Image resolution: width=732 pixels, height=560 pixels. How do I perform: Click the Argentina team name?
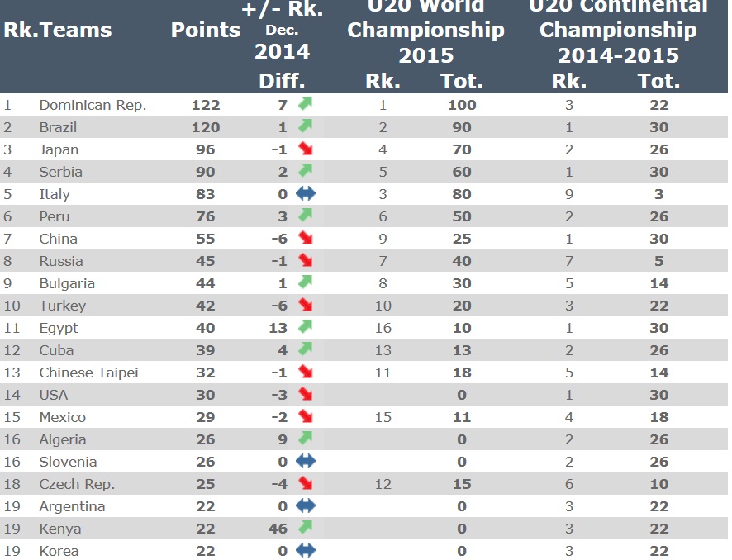(72, 505)
